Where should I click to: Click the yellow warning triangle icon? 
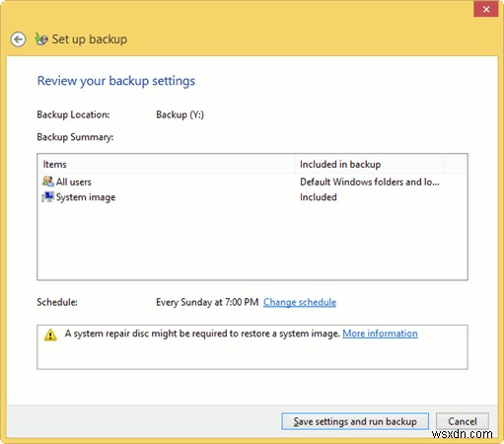coord(50,334)
